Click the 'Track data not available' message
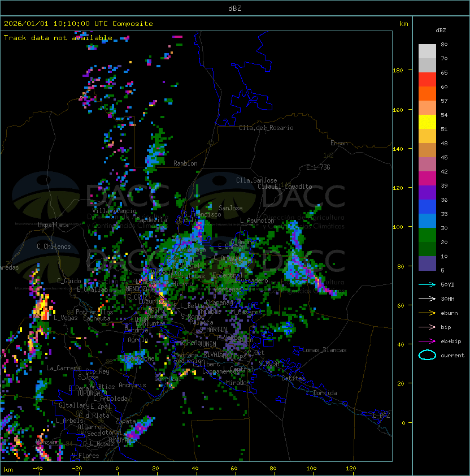 (x=58, y=38)
